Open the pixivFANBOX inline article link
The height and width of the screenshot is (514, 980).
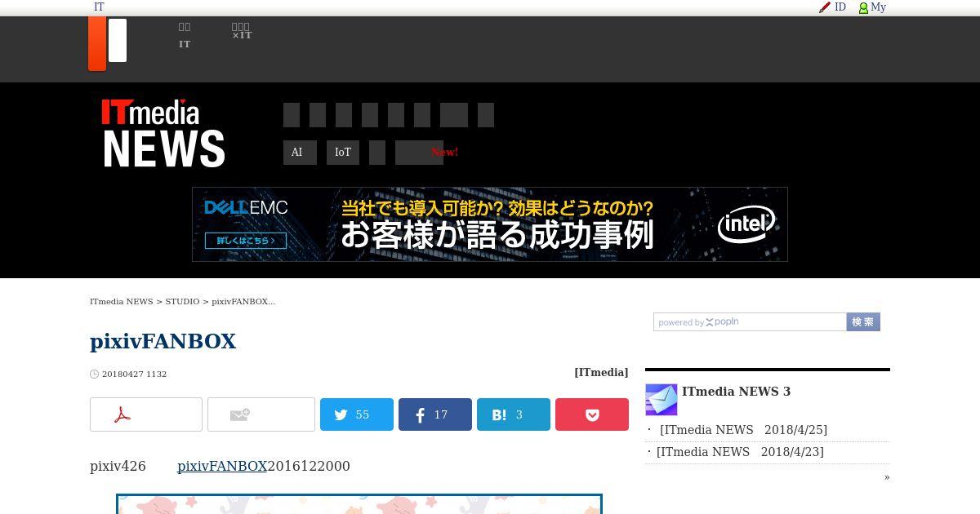[x=222, y=466]
